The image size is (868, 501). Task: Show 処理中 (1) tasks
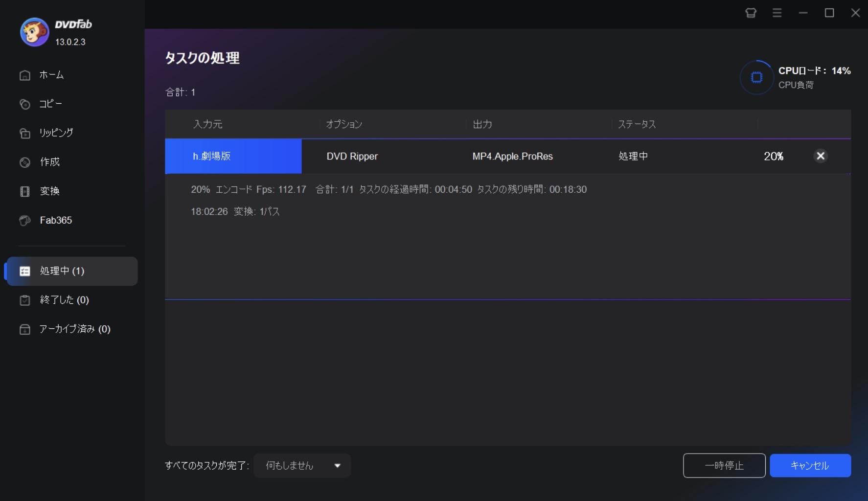pos(71,271)
